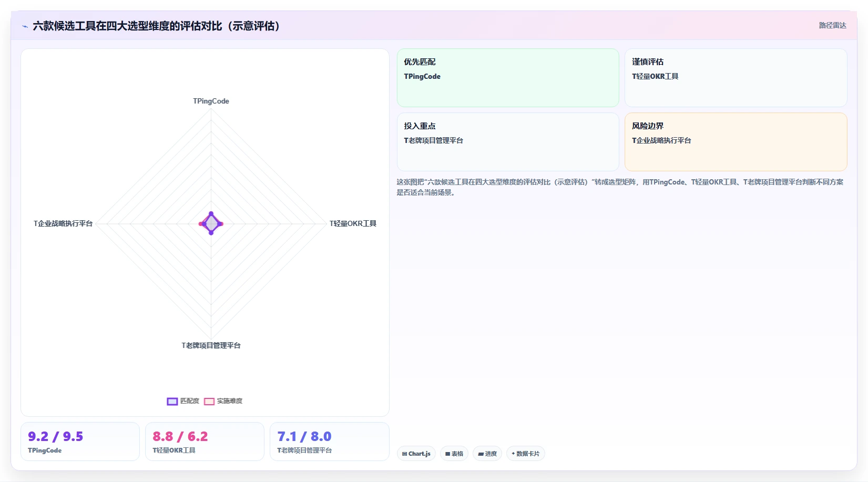This screenshot has width=868, height=482.
Task: Click the 实施难度 legend label
Action: [x=230, y=401]
